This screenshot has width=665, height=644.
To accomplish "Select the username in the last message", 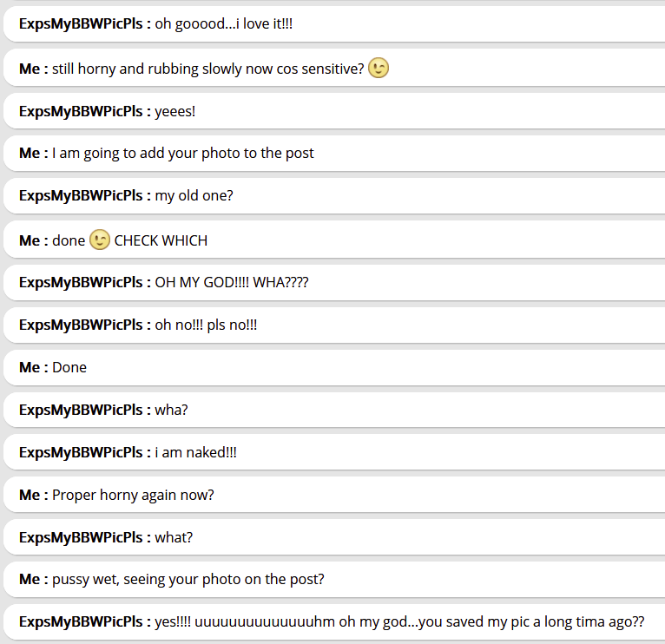I will (84, 622).
